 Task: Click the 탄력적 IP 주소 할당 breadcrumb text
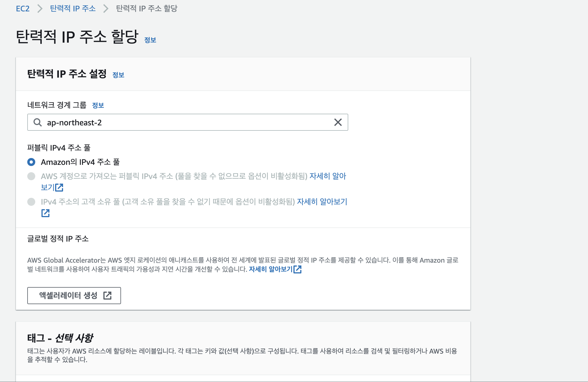point(147,9)
